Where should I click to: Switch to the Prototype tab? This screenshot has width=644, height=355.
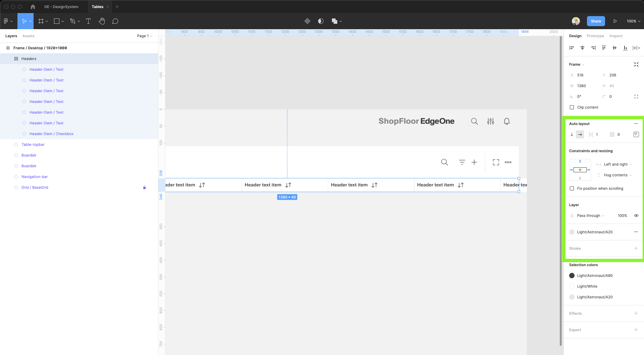595,36
